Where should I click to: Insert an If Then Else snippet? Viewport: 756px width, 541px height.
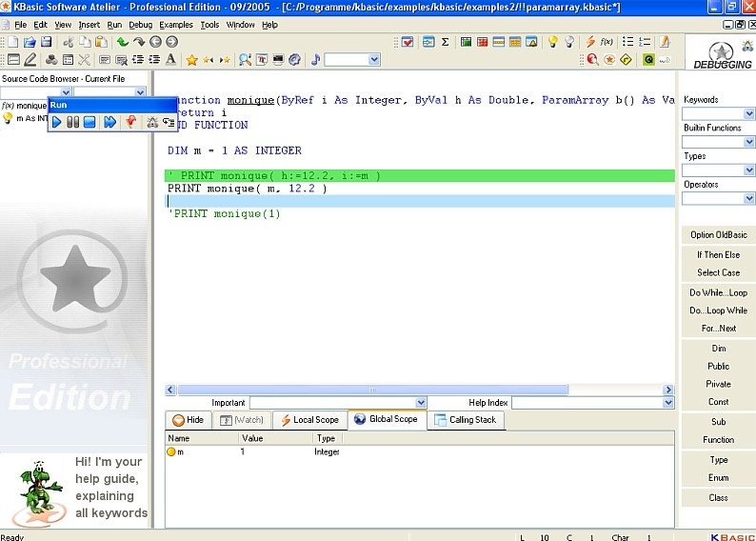pyautogui.click(x=718, y=254)
